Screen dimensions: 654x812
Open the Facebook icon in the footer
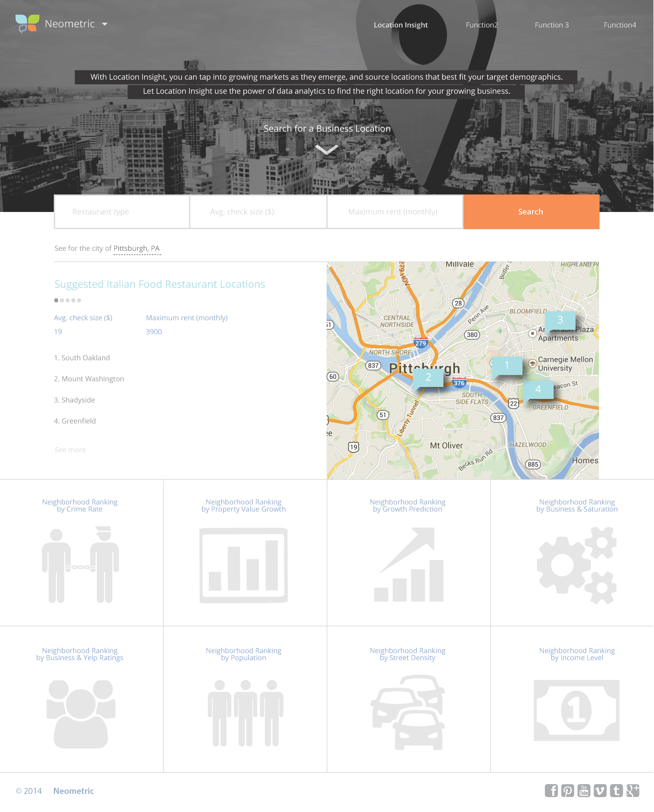[x=551, y=791]
